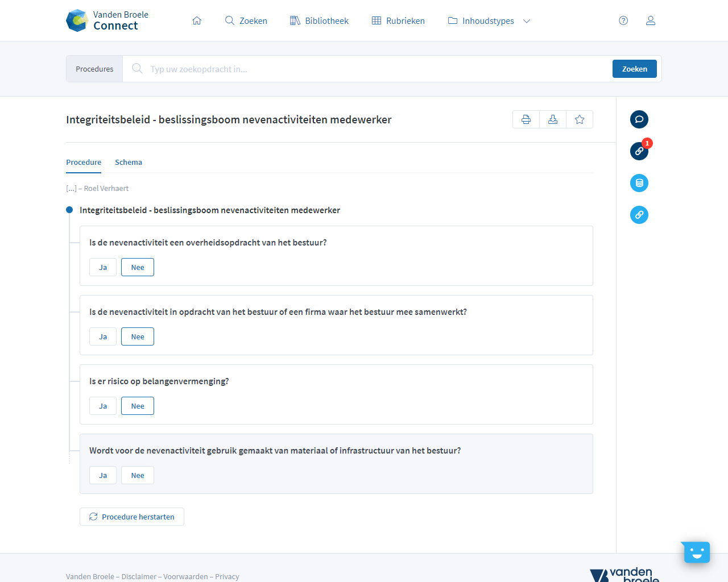Image resolution: width=728 pixels, height=582 pixels.
Task: Mark the procedure as favorite with the star
Action: pyautogui.click(x=579, y=119)
